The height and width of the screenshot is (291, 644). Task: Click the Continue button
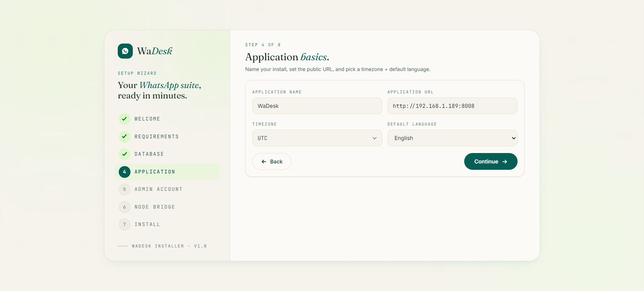coord(491,161)
